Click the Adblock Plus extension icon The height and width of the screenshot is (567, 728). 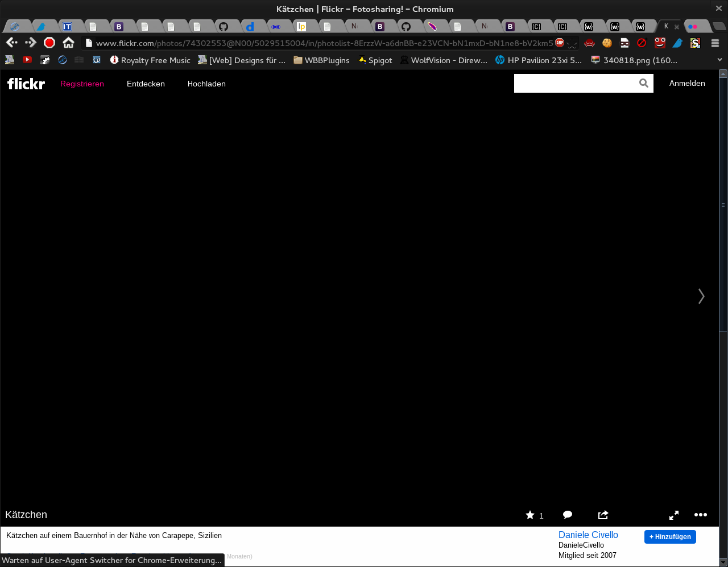(x=560, y=43)
